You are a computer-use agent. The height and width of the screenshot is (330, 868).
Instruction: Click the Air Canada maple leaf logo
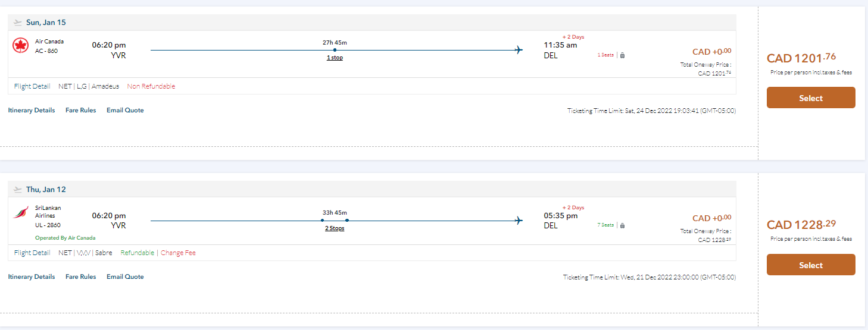[21, 45]
